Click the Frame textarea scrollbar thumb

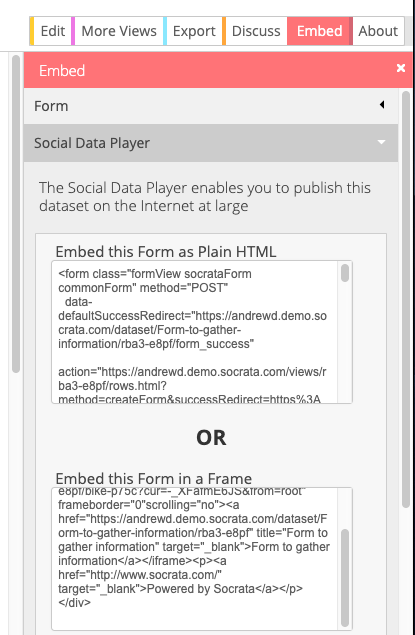tap(345, 578)
